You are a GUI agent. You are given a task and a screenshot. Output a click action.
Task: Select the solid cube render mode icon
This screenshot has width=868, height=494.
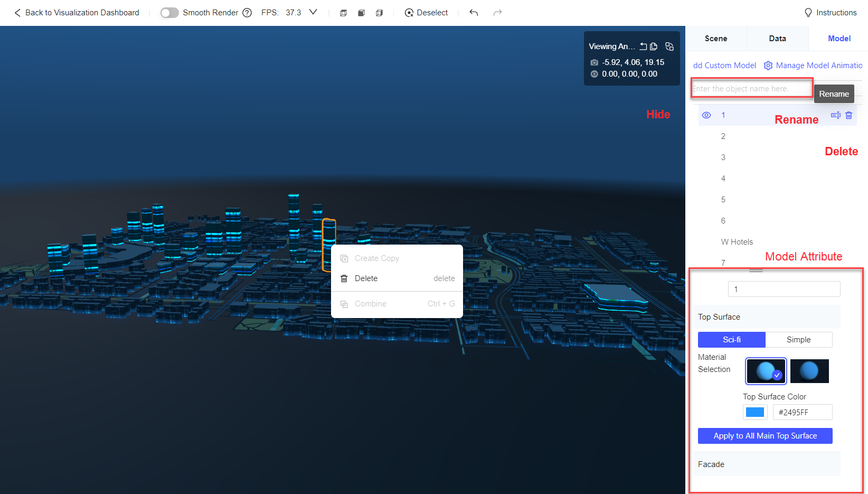click(x=361, y=13)
